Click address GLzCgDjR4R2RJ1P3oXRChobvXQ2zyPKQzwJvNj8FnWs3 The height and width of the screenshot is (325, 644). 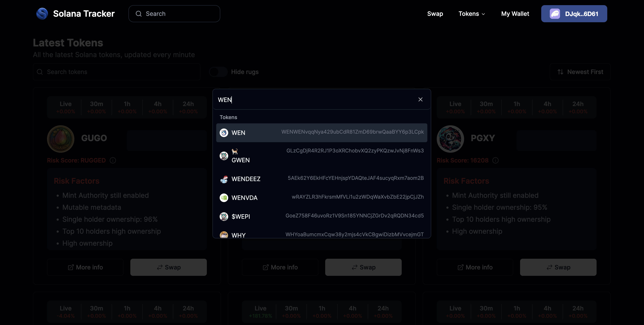355,151
